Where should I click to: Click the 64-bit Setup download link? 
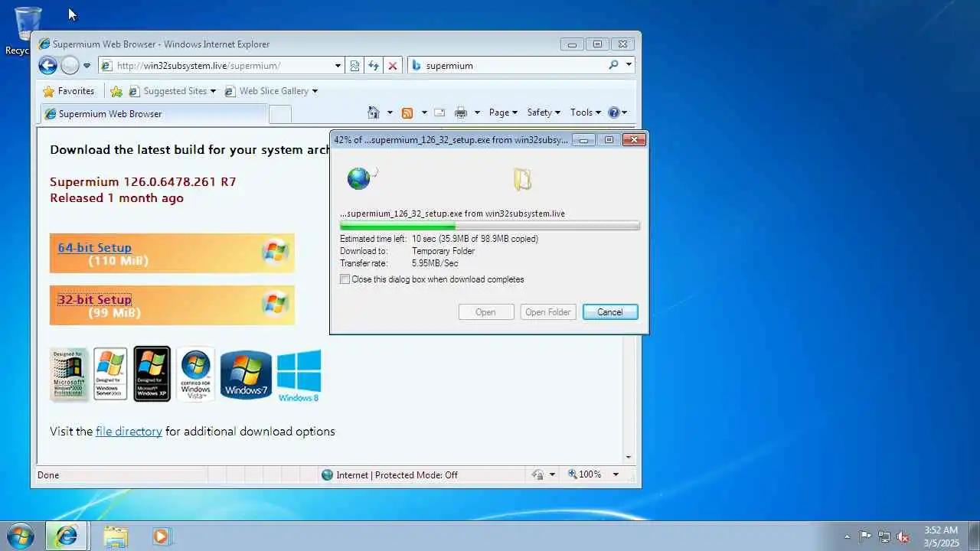pos(94,248)
